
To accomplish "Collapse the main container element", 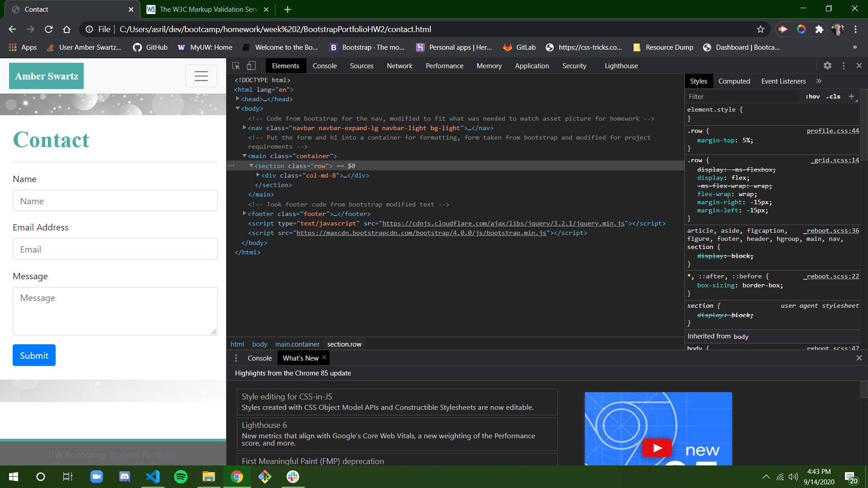I will tap(245, 156).
